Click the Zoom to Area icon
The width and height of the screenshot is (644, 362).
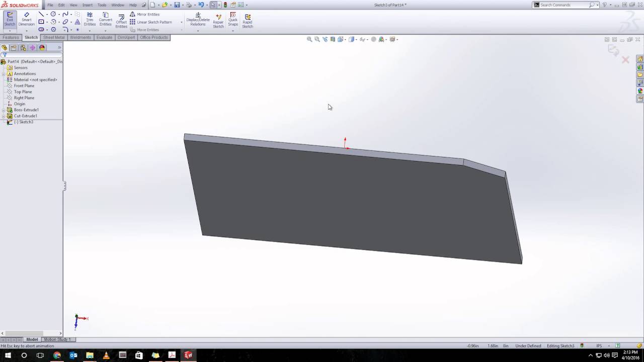click(x=317, y=39)
